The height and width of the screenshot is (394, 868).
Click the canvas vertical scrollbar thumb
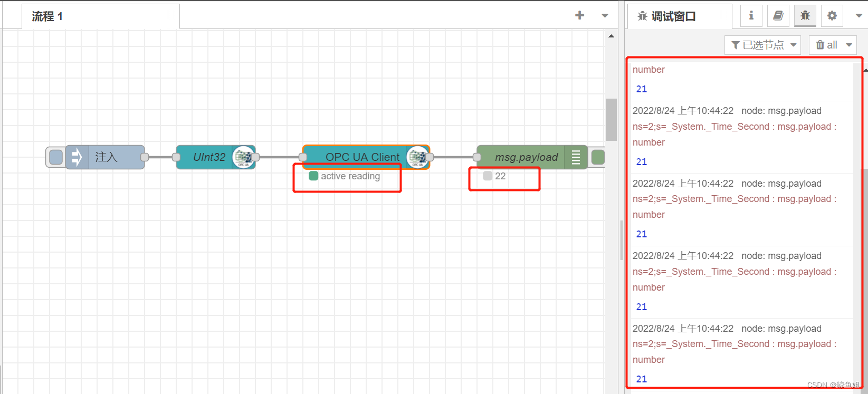coord(611,120)
